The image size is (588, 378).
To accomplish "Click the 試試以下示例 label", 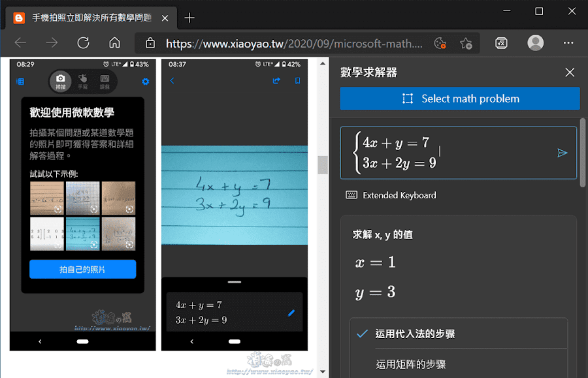I will coord(54,174).
